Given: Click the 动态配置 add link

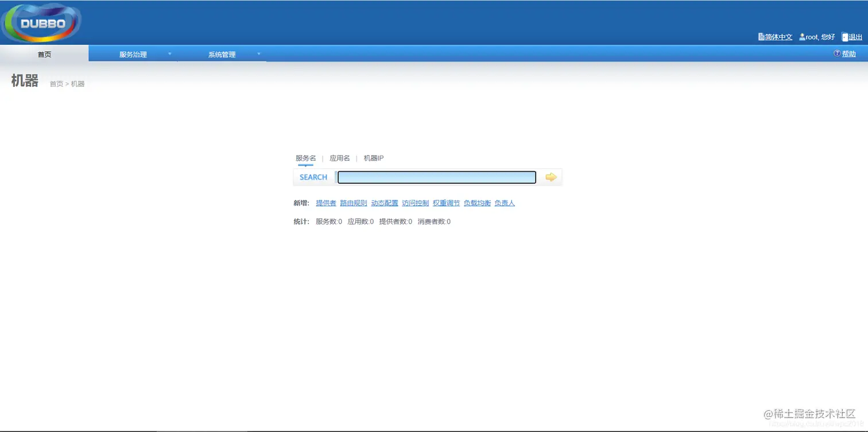Looking at the screenshot, I should (385, 203).
